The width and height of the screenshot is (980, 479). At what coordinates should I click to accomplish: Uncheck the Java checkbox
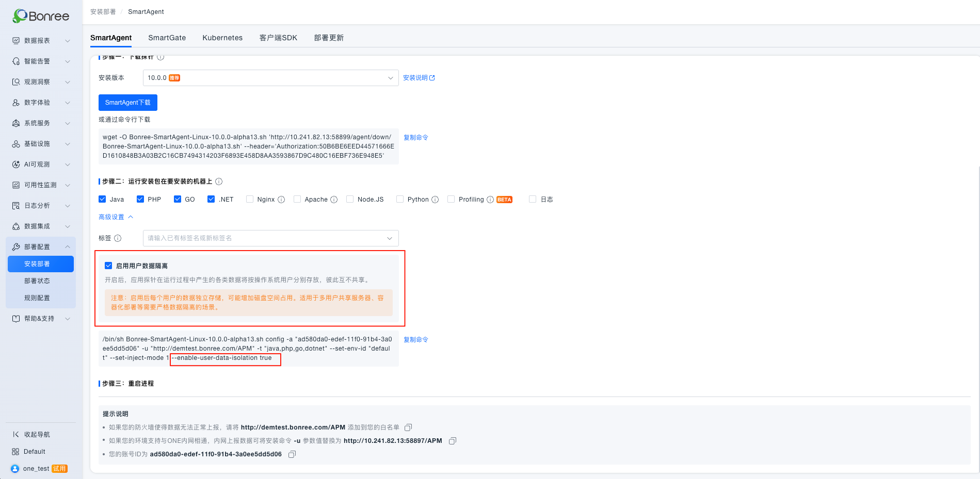tap(102, 199)
